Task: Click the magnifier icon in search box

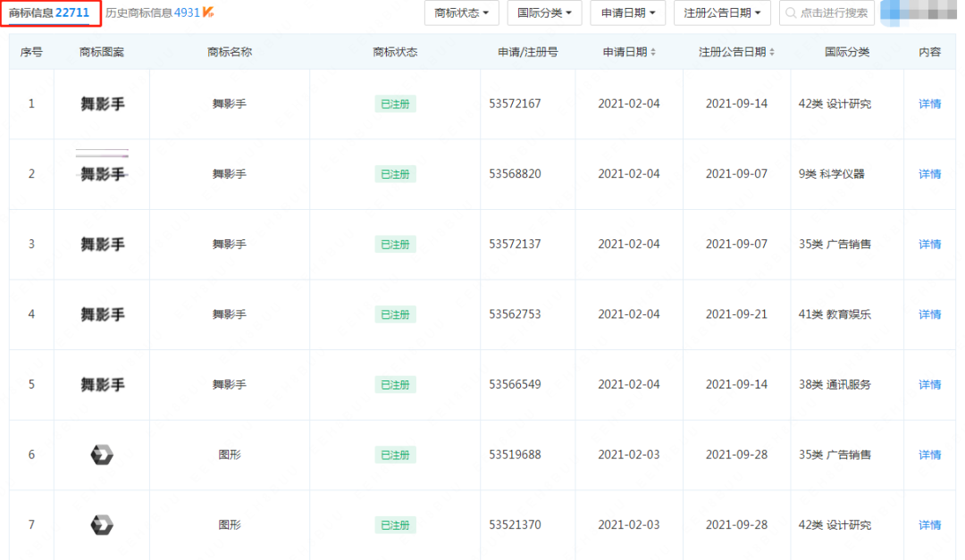Action: click(791, 13)
